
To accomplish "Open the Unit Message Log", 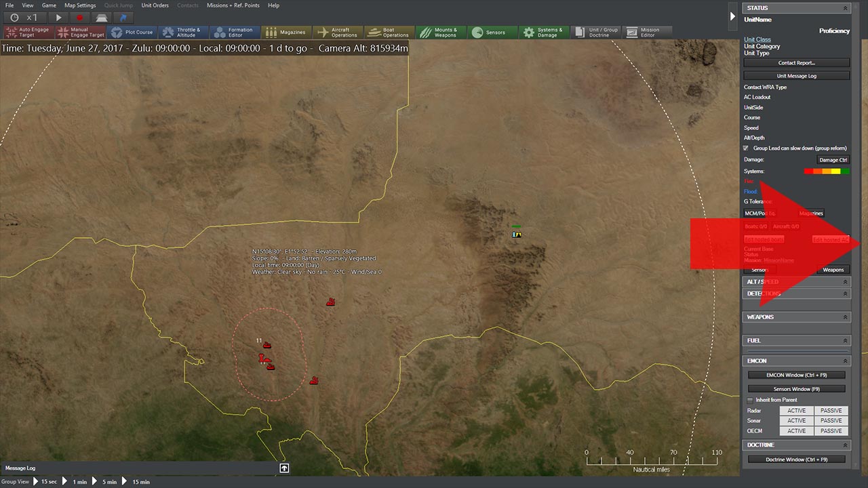I will [x=796, y=76].
